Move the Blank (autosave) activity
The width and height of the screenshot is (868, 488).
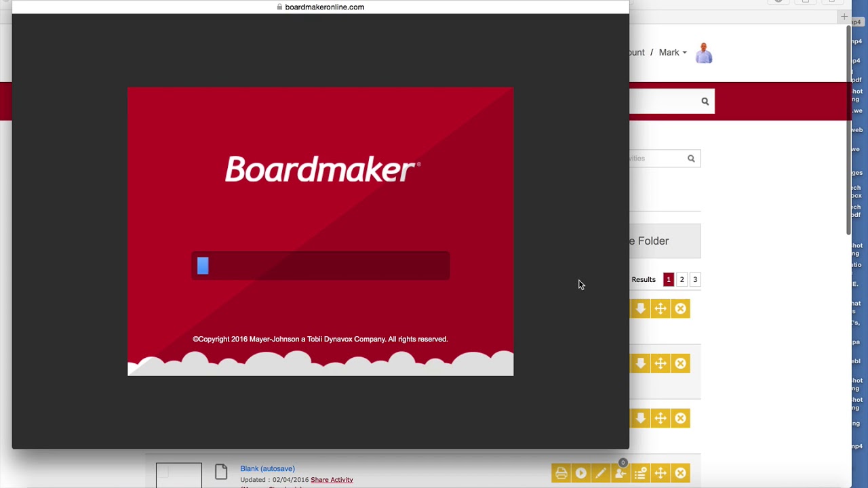660,473
